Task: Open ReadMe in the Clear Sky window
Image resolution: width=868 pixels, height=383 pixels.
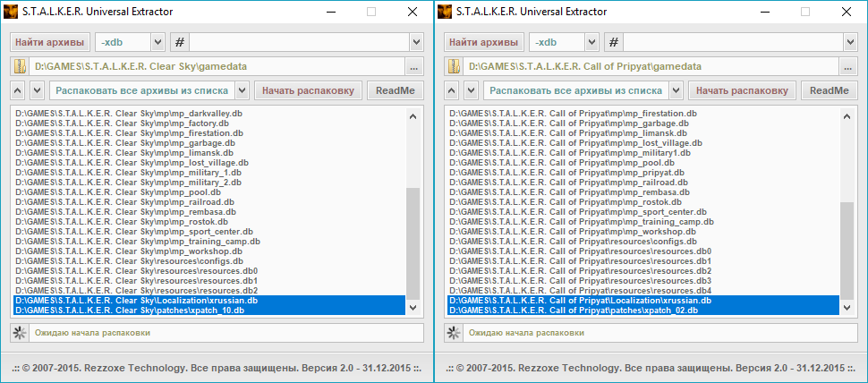Action: [396, 90]
